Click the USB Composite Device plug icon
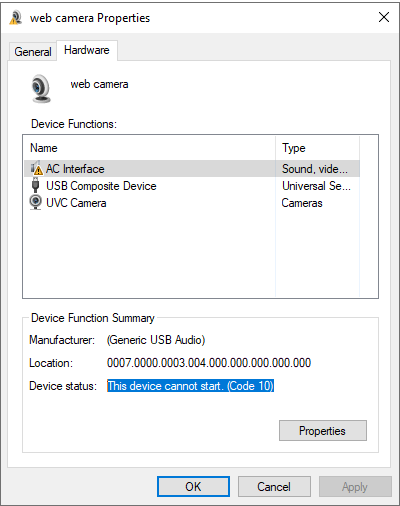The image size is (400, 506). [x=35, y=185]
